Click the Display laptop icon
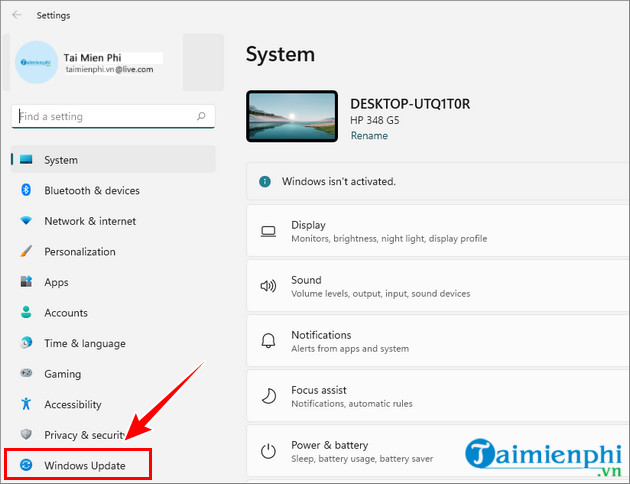The width and height of the screenshot is (630, 484). click(268, 231)
